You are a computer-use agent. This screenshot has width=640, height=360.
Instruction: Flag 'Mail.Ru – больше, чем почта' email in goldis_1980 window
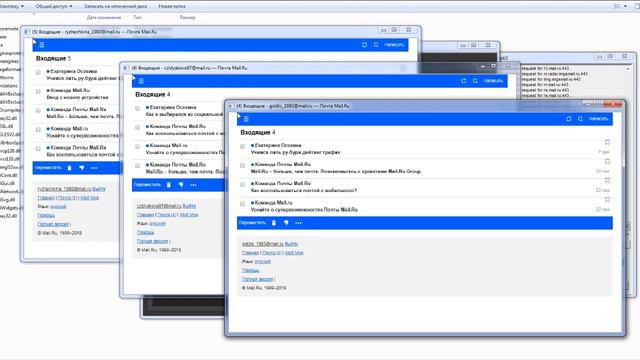tap(607, 162)
